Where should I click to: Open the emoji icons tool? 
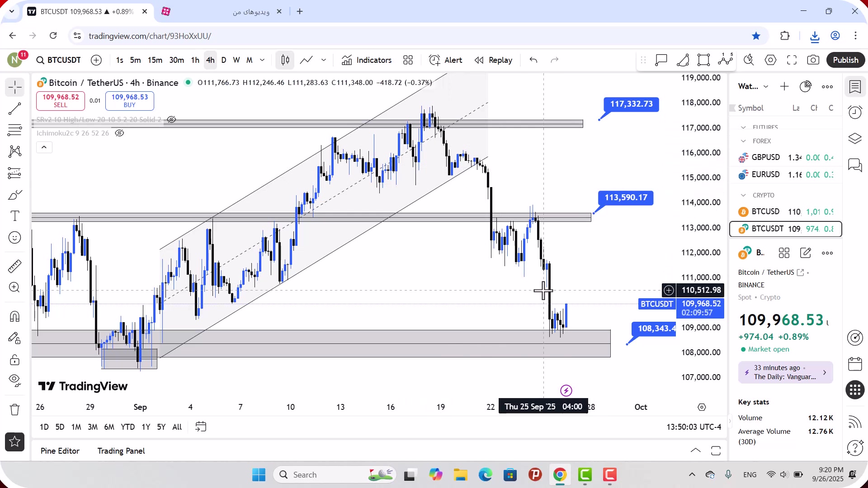[15, 238]
